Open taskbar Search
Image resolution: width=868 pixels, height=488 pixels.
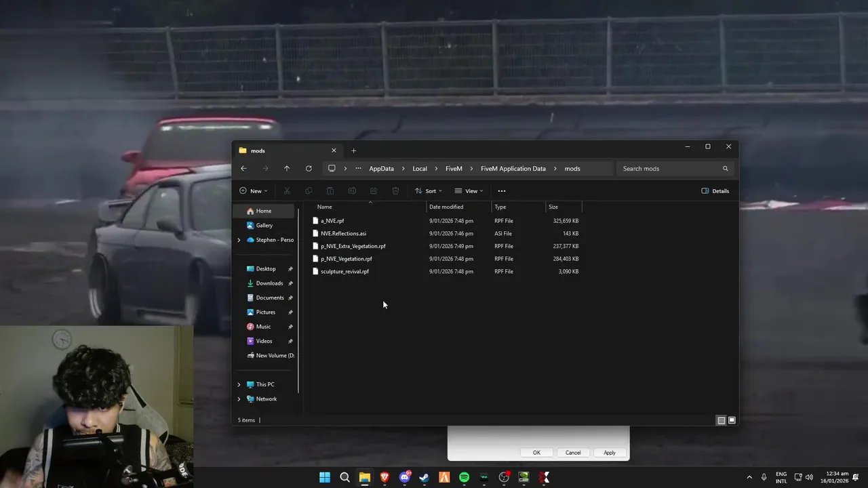344,477
